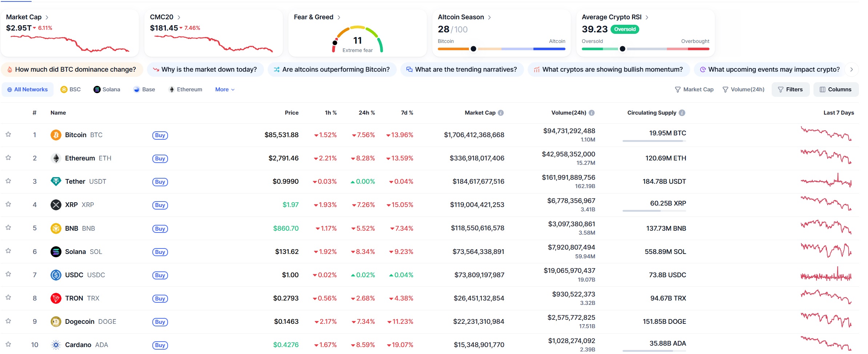Click the Buy button for XRP
Image resolution: width=868 pixels, height=354 pixels.
tap(160, 205)
